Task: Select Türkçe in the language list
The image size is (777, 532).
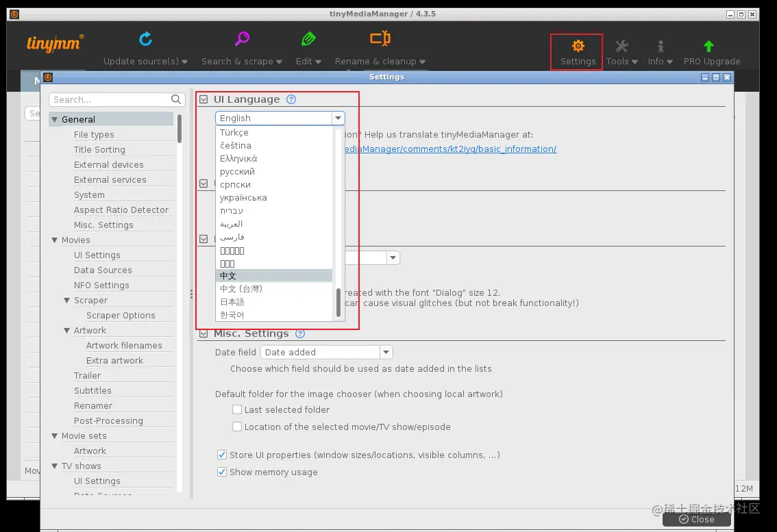Action: click(274, 132)
